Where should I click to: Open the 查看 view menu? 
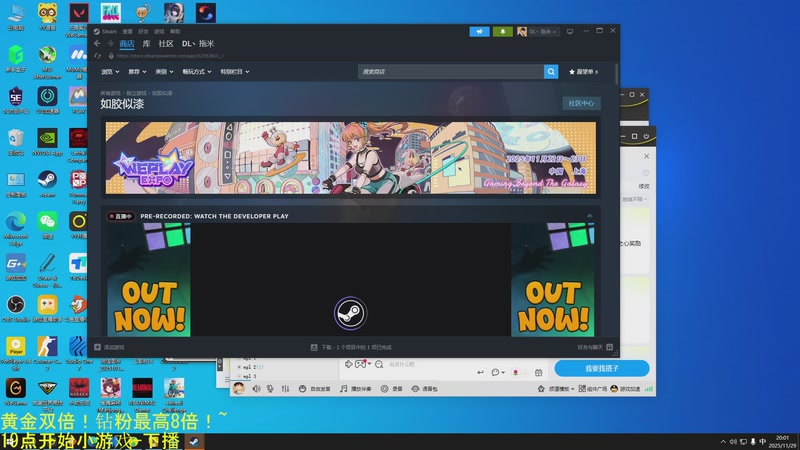tap(128, 32)
